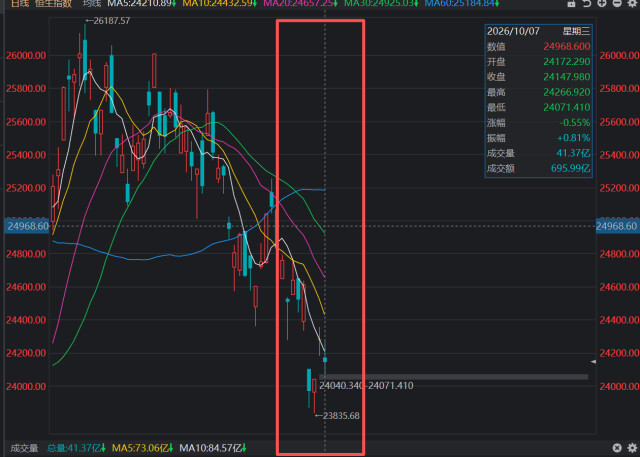Screen dimensions: 640x457
Task: Click the undo arrow icon at the top right
Action: click(x=587, y=3)
